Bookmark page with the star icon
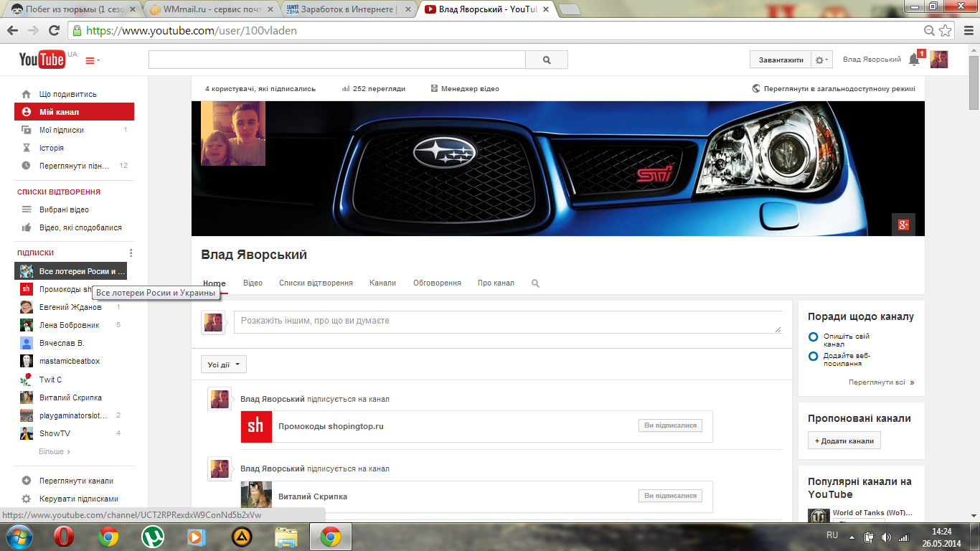Screen dimensions: 980x551 (x=946, y=31)
